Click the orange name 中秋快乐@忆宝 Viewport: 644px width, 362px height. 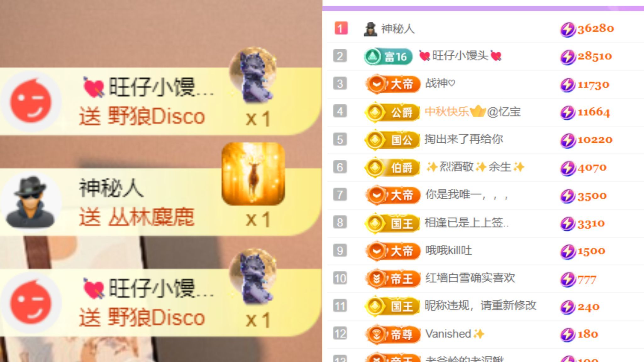473,112
